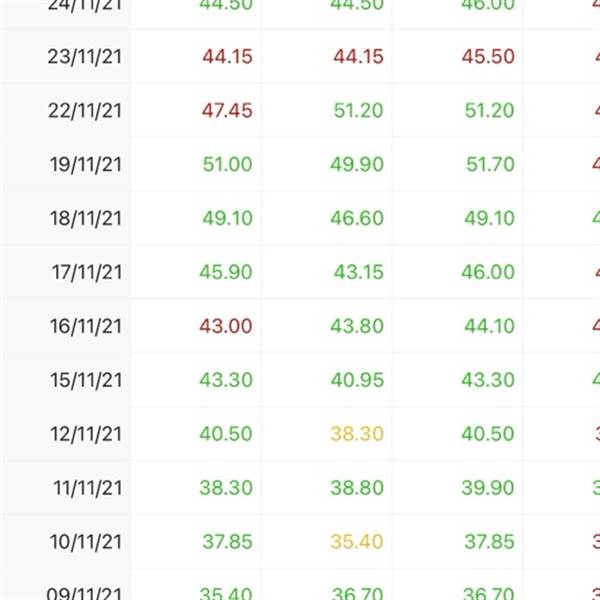Viewport: 600px width, 600px height.
Task: Select the 39.90 value on 11/11/21
Action: point(488,488)
